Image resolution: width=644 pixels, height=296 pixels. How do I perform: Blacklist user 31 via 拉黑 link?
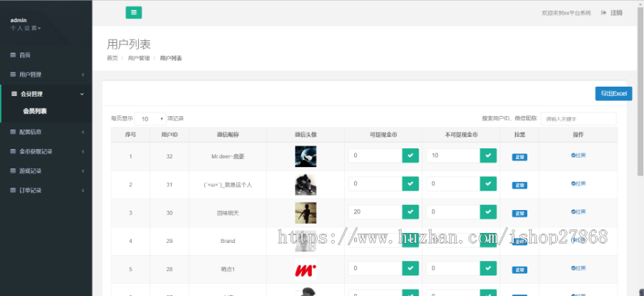[x=578, y=183]
